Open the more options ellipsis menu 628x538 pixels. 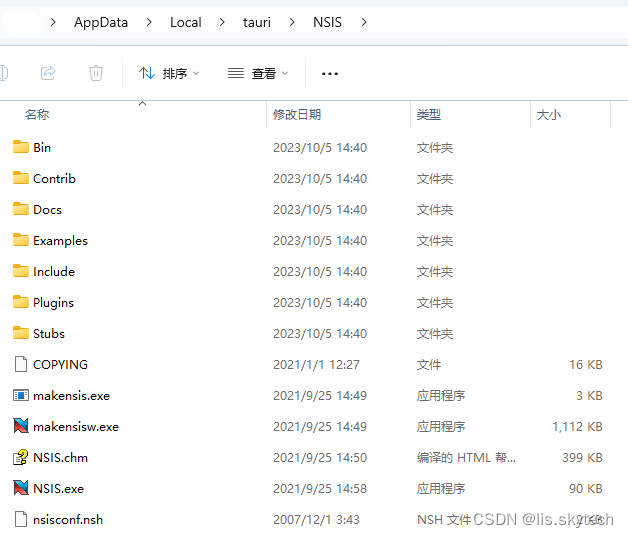tap(330, 74)
